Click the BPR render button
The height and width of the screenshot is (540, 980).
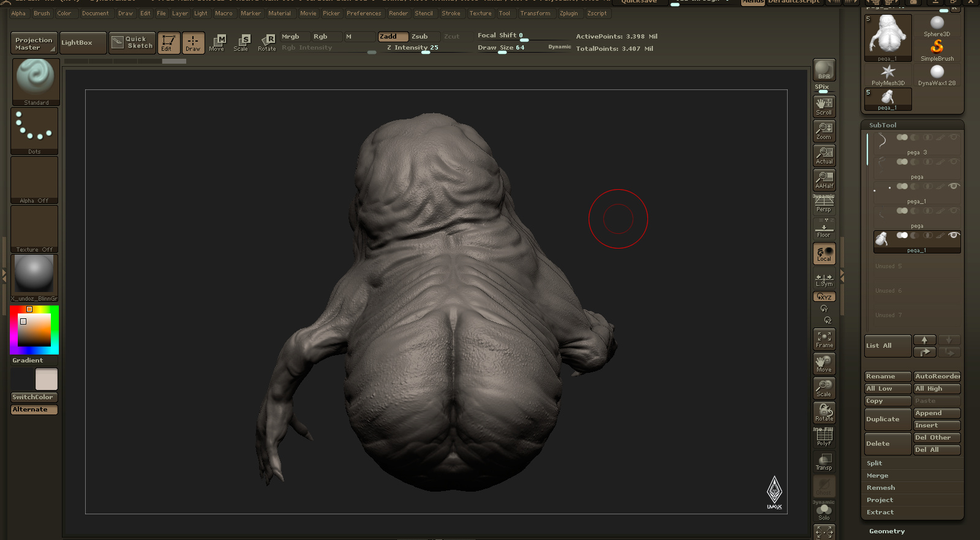click(824, 69)
